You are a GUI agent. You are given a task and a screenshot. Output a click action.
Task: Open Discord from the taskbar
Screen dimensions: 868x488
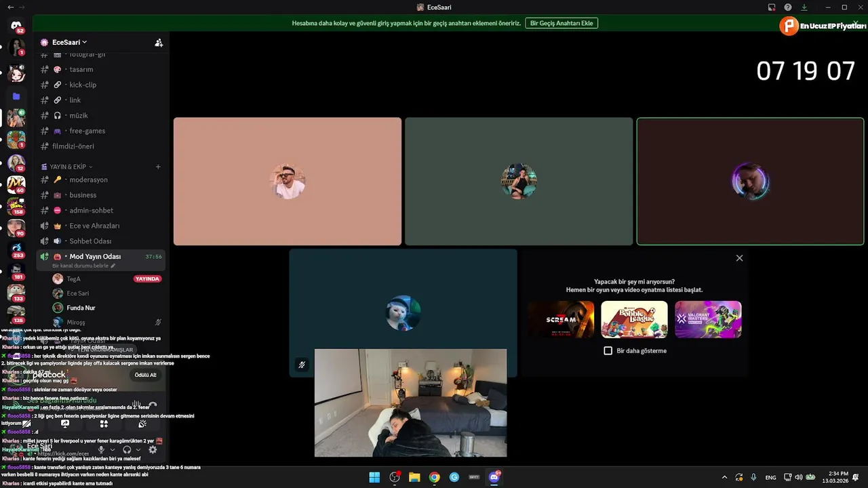point(494,477)
